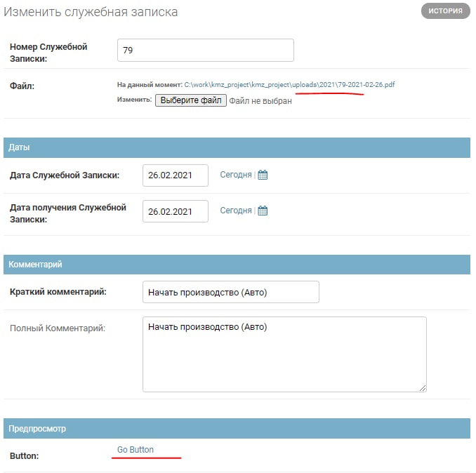476x473 pixels.
Task: Click the На данный момент: label
Action: pos(150,85)
